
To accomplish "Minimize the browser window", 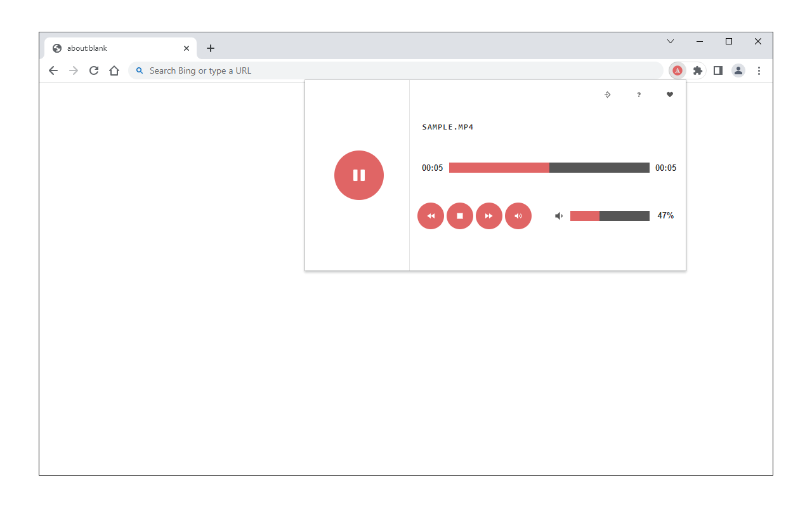I will pyautogui.click(x=700, y=41).
